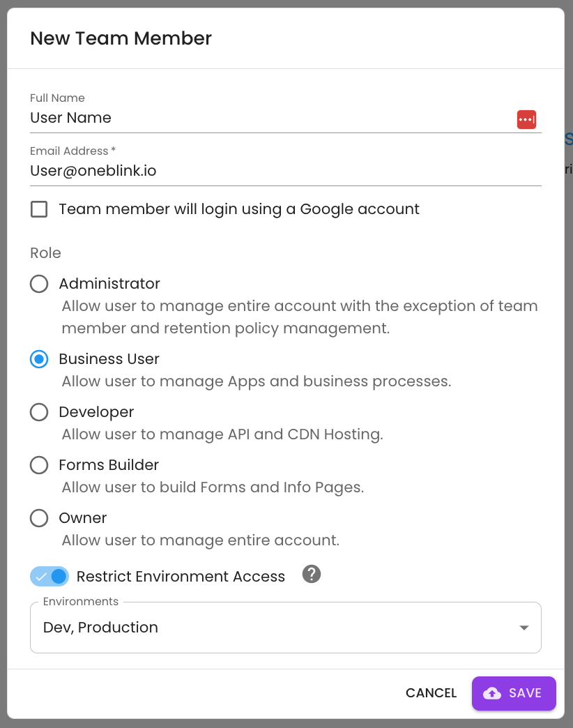Click the red password manager icon in Full Name
This screenshot has height=728, width=573.
[x=526, y=119]
